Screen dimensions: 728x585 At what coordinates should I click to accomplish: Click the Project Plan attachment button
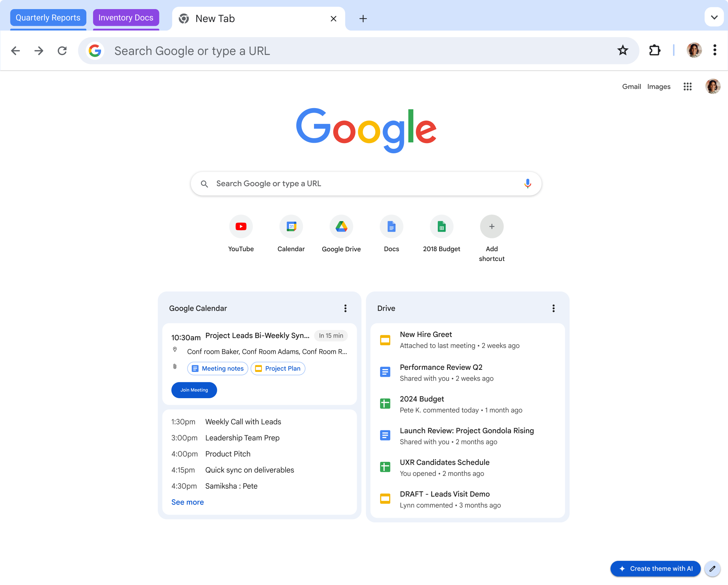pyautogui.click(x=278, y=368)
